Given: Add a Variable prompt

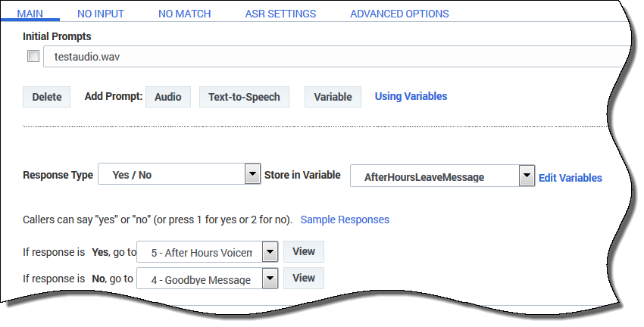Looking at the screenshot, I should pyautogui.click(x=333, y=97).
